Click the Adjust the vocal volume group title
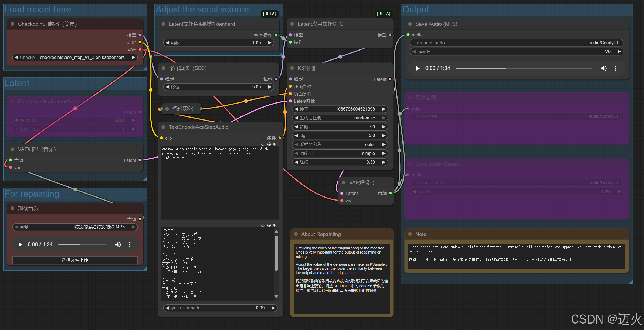 click(202, 9)
